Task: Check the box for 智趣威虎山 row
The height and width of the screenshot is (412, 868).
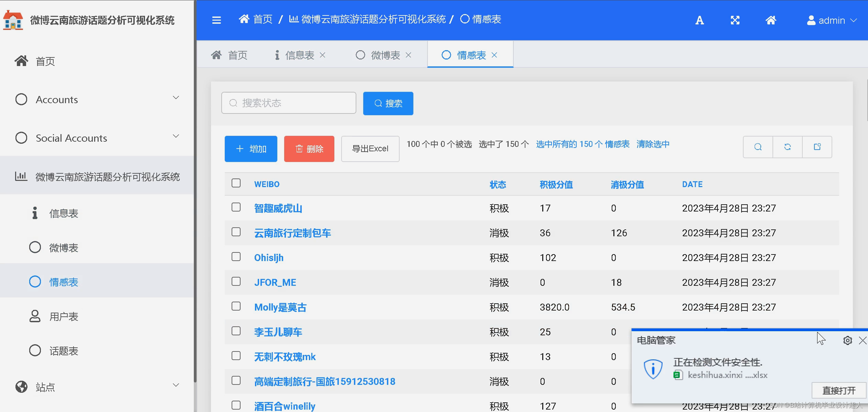Action: 236,207
